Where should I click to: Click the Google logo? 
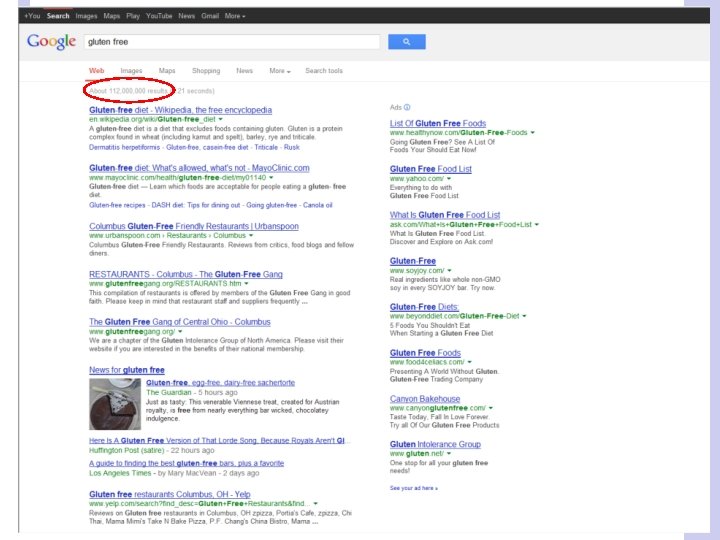tap(51, 42)
